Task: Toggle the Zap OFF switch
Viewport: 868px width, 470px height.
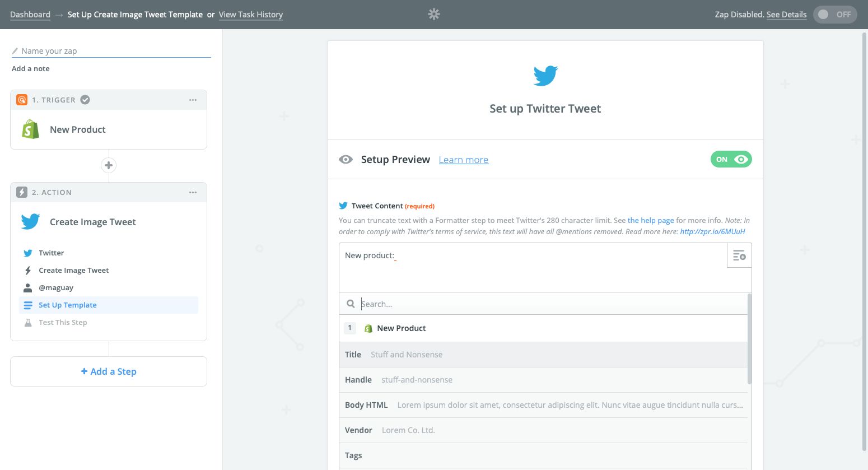Action: tap(834, 15)
